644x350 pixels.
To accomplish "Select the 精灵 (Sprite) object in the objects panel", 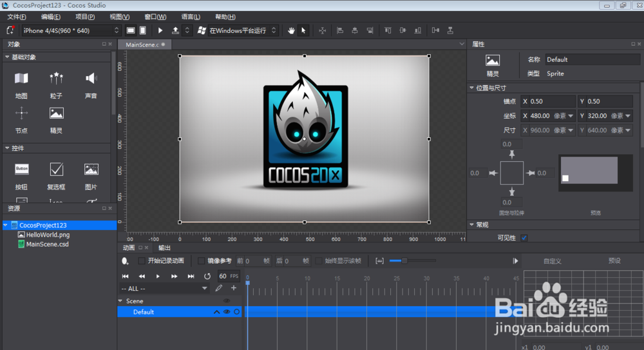I will click(x=56, y=119).
